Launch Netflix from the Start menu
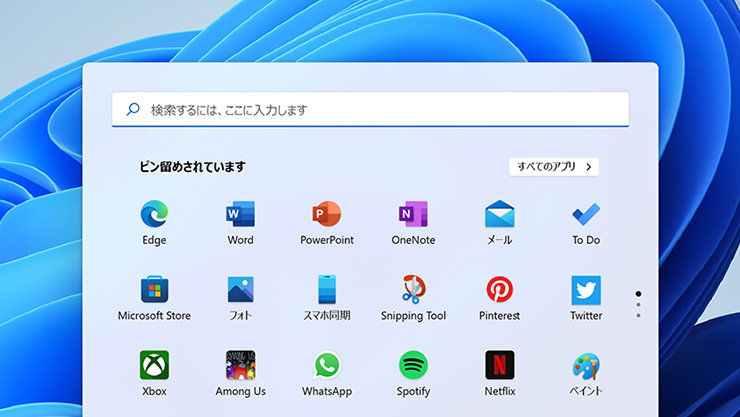The image size is (740, 417). coord(499,374)
